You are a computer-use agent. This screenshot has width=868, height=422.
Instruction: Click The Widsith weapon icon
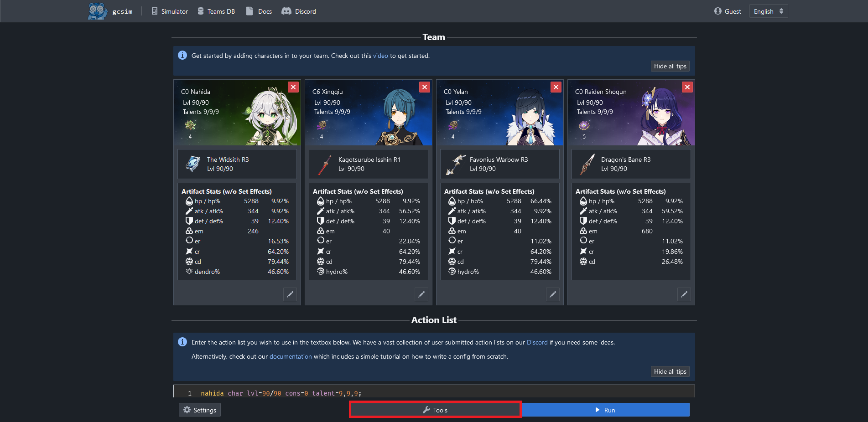point(193,164)
